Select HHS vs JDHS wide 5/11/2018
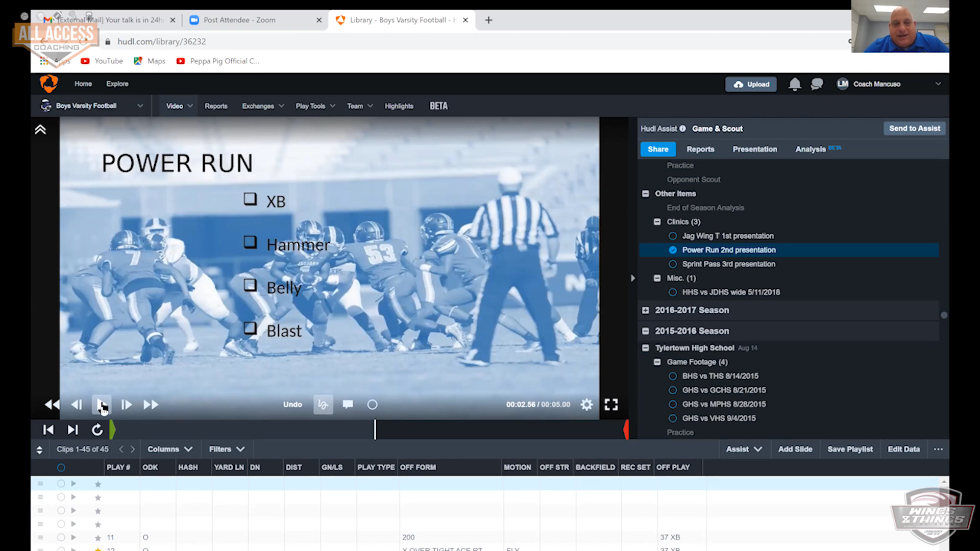This screenshot has height=551, width=980. point(673,292)
